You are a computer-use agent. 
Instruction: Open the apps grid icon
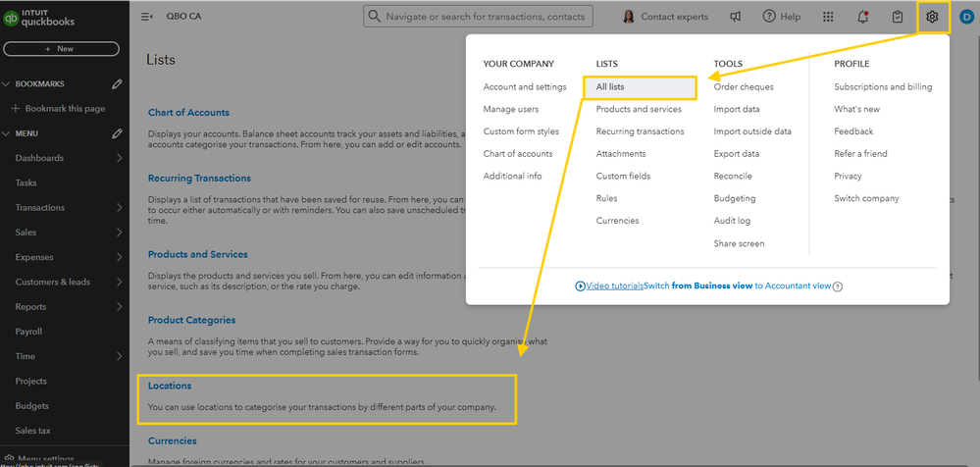tap(828, 17)
